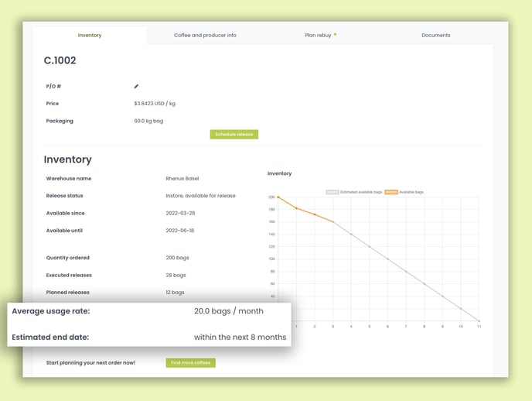This screenshot has width=532, height=401.
Task: Select the 'Estimated end date:' label
Action: 50,338
